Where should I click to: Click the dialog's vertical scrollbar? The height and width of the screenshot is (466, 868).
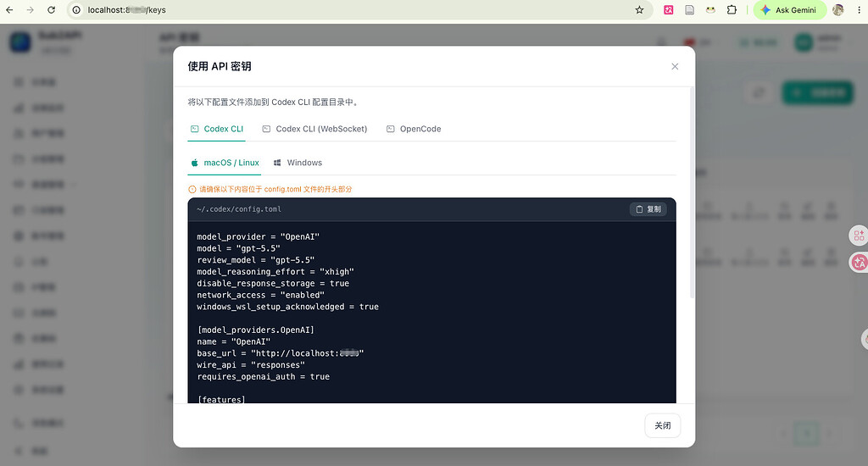point(692,192)
